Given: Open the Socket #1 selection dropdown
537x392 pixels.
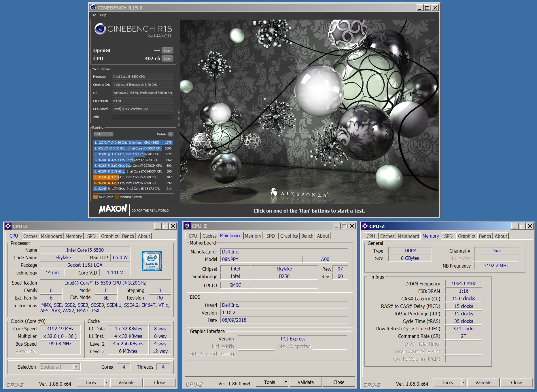Looking at the screenshot, I should [x=60, y=367].
